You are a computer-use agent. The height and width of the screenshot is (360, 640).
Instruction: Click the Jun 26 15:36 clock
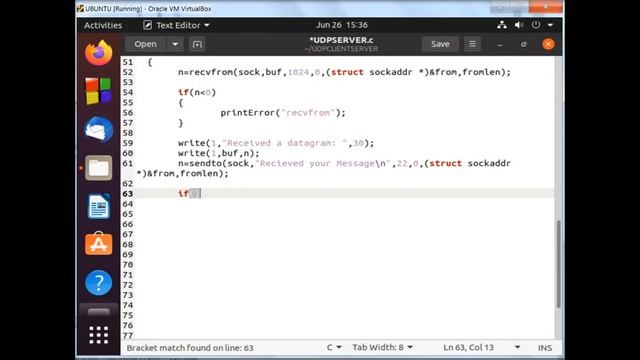pos(342,25)
